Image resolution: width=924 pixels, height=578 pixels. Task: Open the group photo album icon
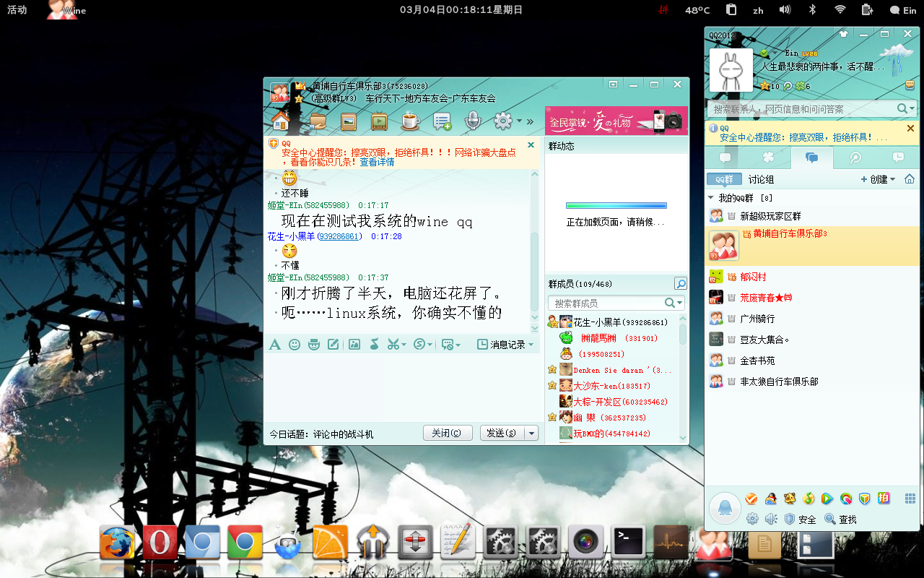point(349,121)
